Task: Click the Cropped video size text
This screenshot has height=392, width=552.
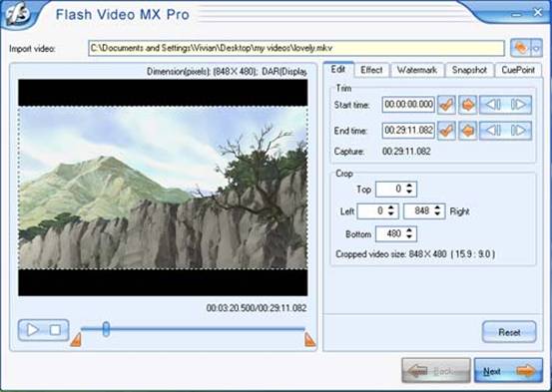Action: (415, 254)
